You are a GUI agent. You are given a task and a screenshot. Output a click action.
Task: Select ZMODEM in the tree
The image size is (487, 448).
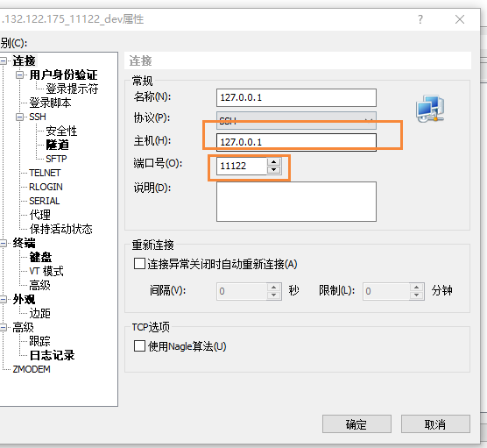[x=32, y=369]
